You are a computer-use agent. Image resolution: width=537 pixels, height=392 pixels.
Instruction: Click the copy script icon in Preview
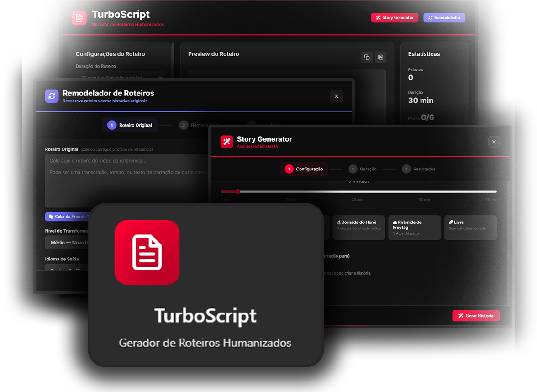point(367,57)
